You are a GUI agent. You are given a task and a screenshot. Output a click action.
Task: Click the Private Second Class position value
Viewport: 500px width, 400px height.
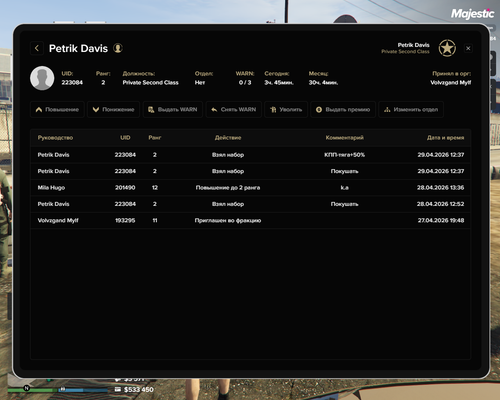pyautogui.click(x=150, y=82)
